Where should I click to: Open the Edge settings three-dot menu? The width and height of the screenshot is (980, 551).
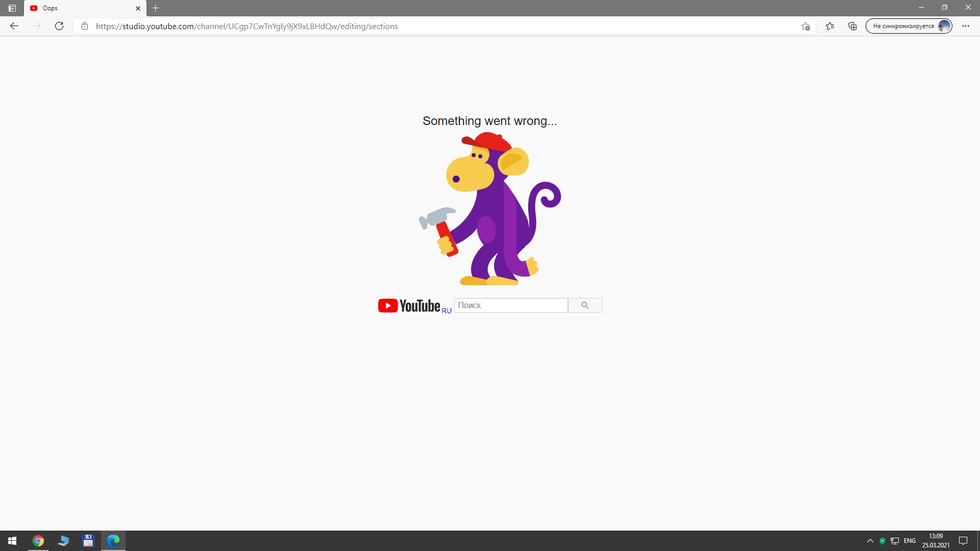(x=966, y=26)
